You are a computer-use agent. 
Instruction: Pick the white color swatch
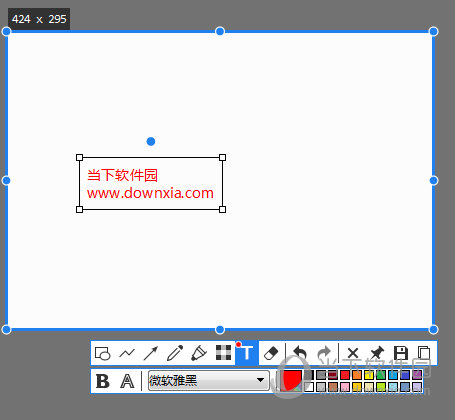(309, 387)
